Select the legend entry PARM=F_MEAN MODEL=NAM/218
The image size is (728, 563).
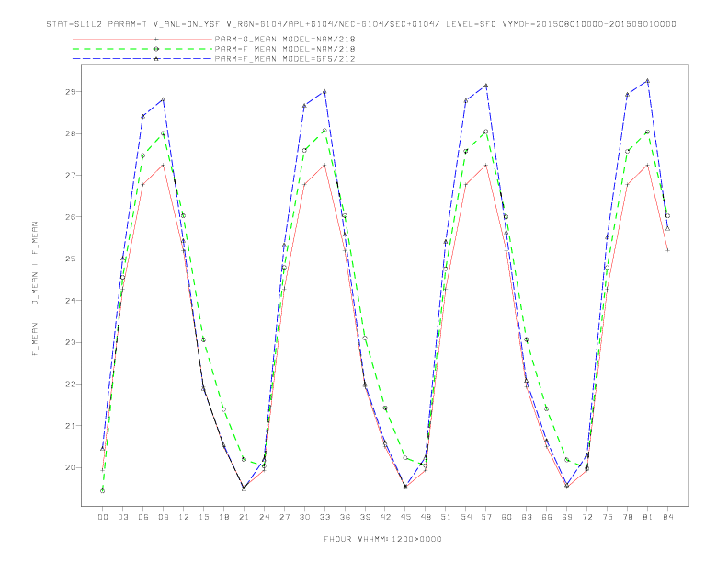click(x=285, y=49)
